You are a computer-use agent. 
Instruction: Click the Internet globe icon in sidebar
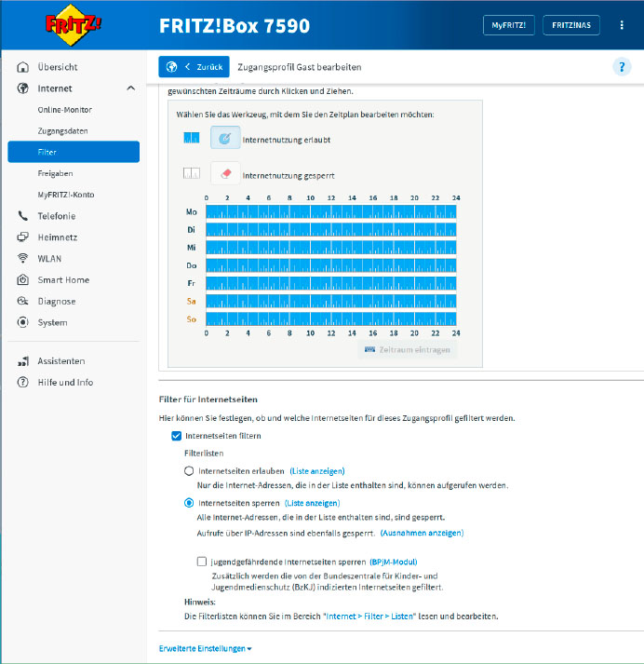(23, 88)
